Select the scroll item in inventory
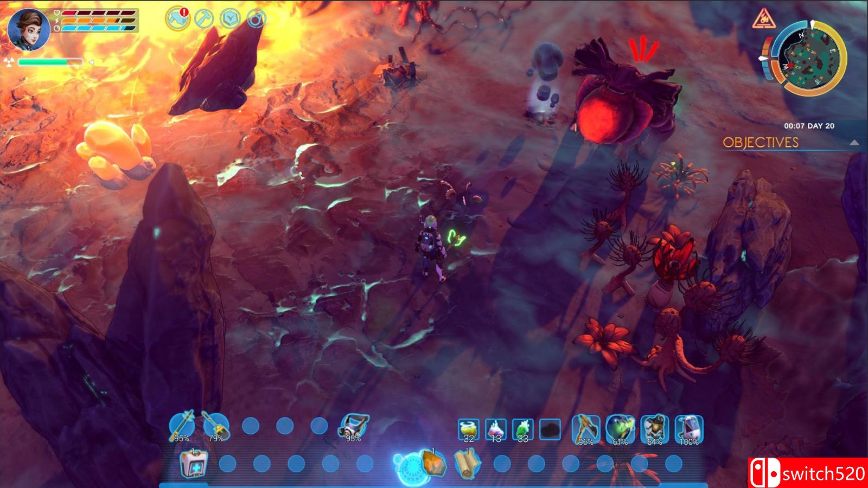868x488 pixels. pos(467,464)
